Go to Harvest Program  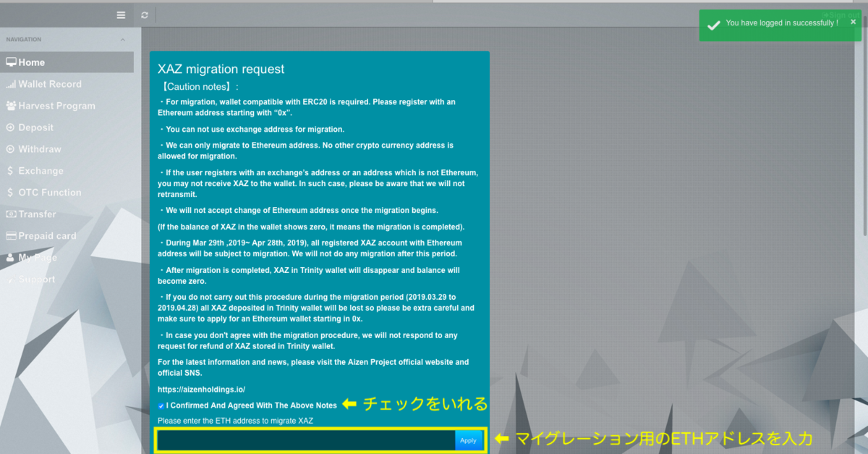[67, 106]
